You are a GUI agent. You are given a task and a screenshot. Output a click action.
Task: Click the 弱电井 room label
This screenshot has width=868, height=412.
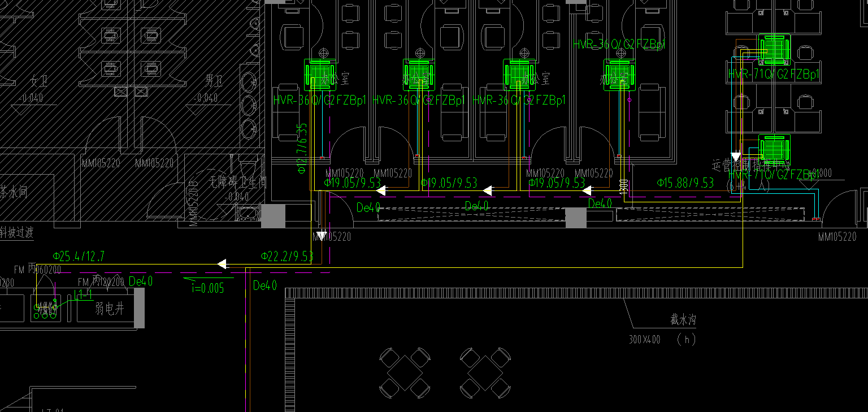pos(109,308)
